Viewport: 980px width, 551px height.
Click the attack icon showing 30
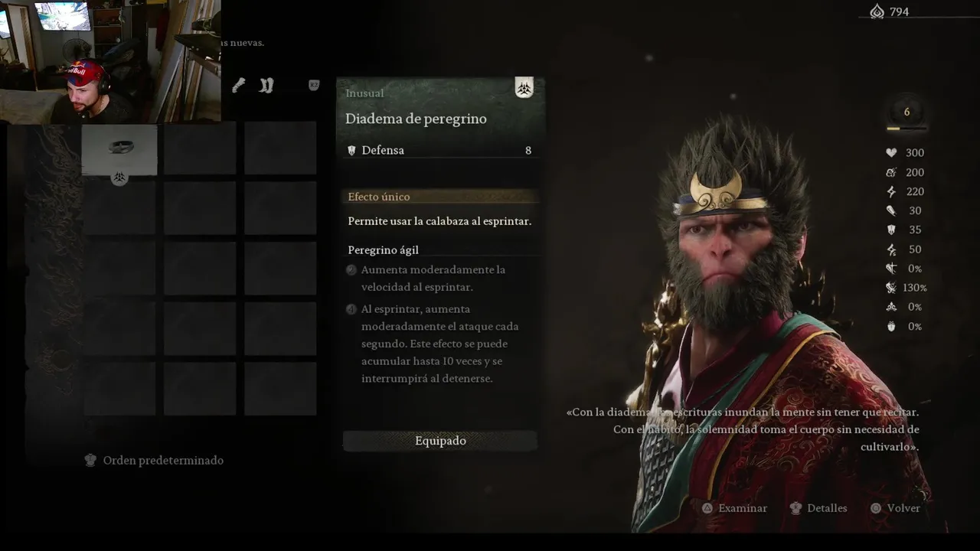[x=891, y=210]
